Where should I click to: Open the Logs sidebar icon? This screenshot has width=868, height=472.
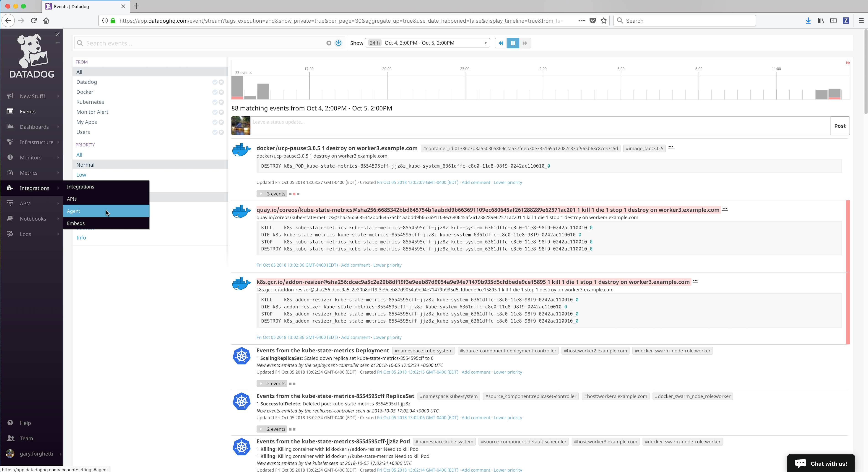(x=10, y=234)
